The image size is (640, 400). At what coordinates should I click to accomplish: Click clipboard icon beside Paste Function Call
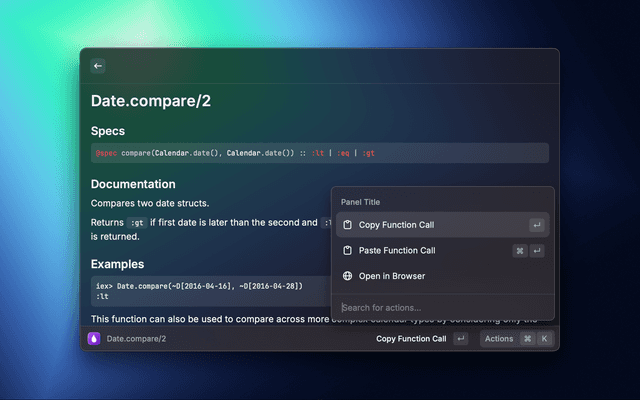[347, 251]
